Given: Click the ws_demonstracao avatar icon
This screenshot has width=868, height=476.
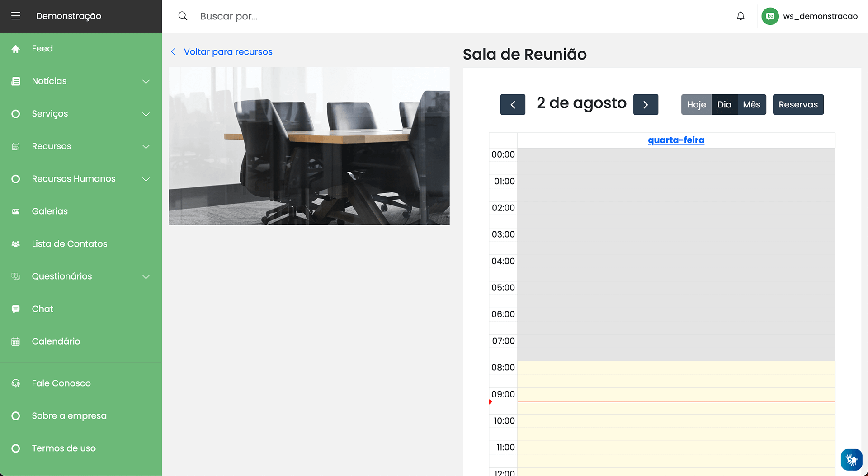Looking at the screenshot, I should 770,16.
